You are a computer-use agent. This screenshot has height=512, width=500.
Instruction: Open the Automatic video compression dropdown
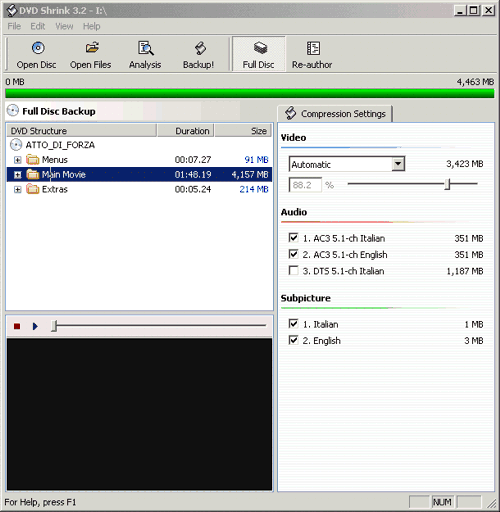pyautogui.click(x=398, y=164)
